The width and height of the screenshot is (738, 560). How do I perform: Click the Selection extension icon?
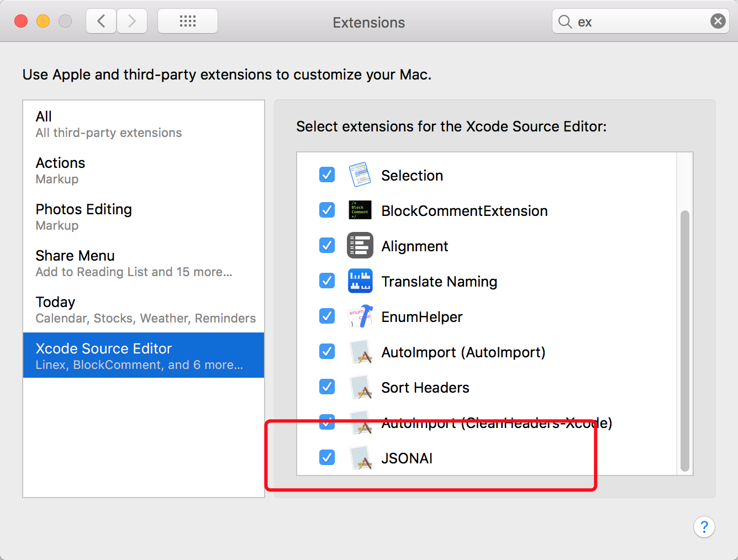360,175
